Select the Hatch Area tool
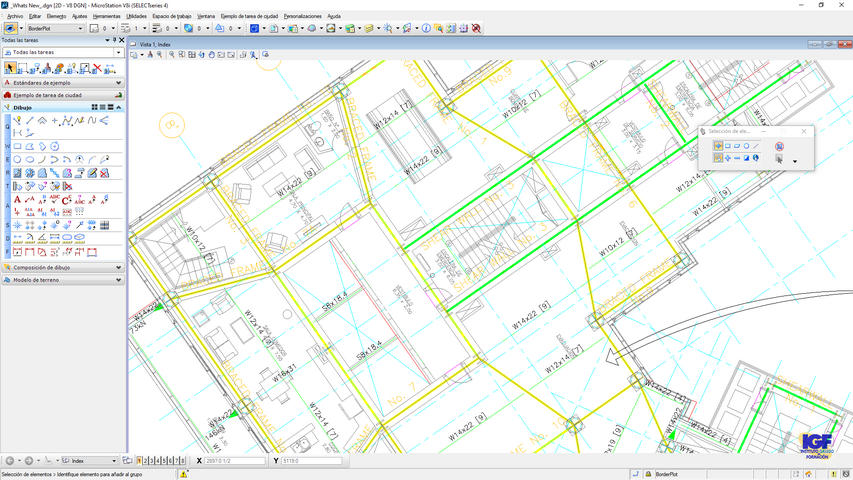Image resolution: width=853 pixels, height=480 pixels. [x=17, y=173]
